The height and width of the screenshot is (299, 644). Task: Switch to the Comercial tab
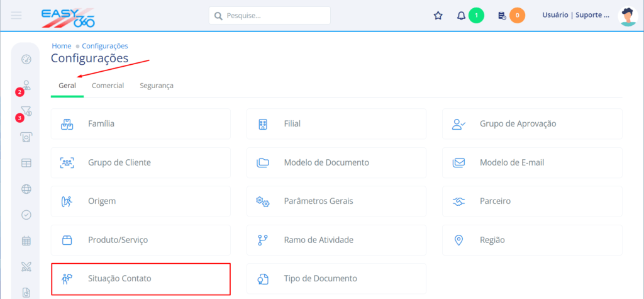(108, 86)
